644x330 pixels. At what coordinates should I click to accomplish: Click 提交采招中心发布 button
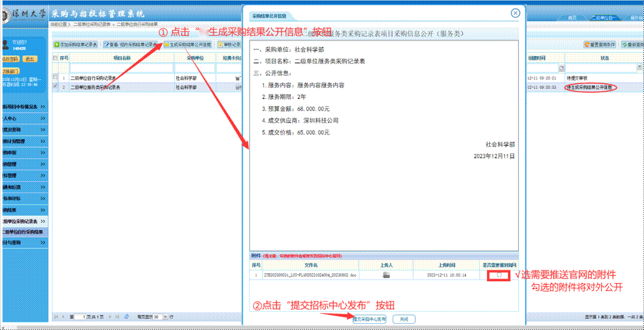(369, 319)
